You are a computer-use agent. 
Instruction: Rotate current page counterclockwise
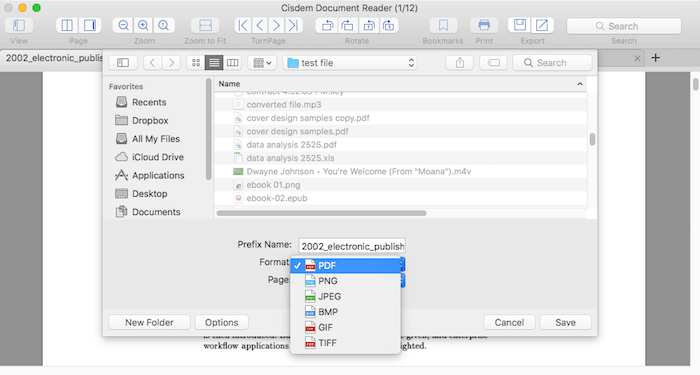327,25
